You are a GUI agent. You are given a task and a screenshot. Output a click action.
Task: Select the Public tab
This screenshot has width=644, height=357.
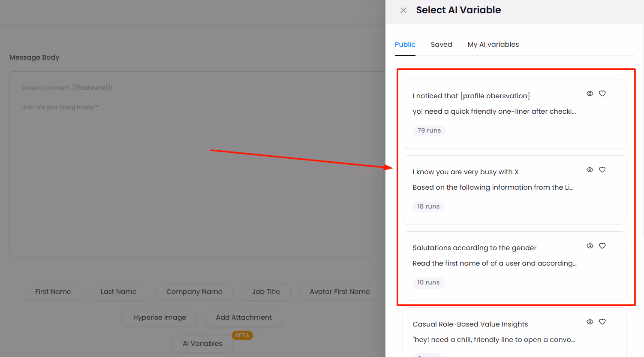(x=405, y=44)
